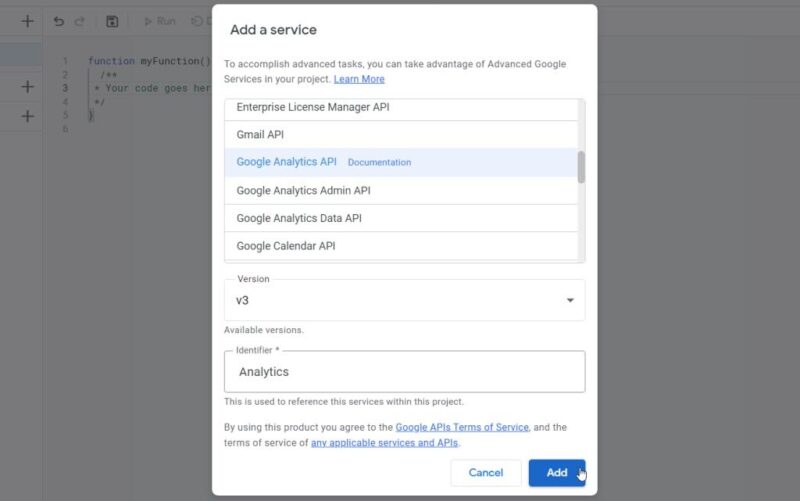The image size is (800, 501).
Task: Open the Learn More link
Action: [359, 79]
